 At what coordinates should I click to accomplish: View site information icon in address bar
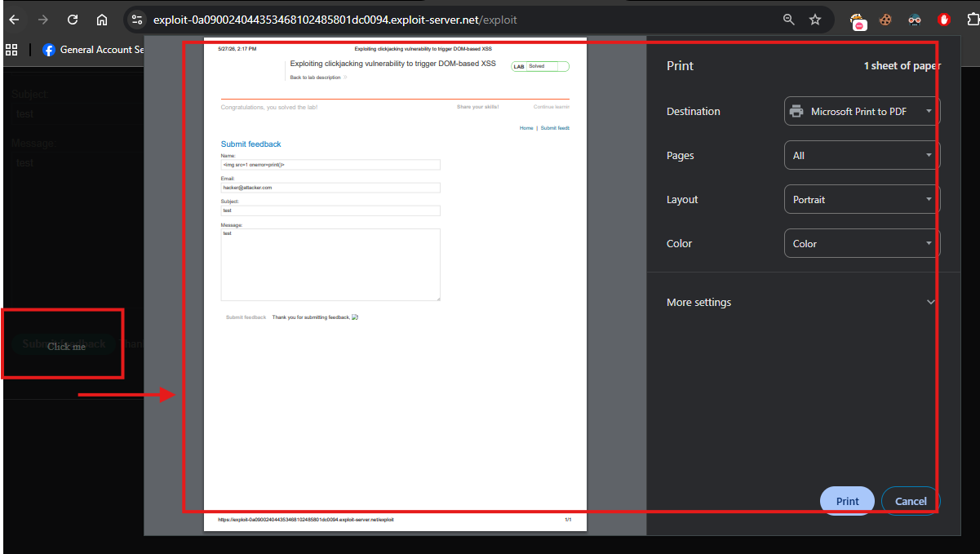pyautogui.click(x=137, y=20)
